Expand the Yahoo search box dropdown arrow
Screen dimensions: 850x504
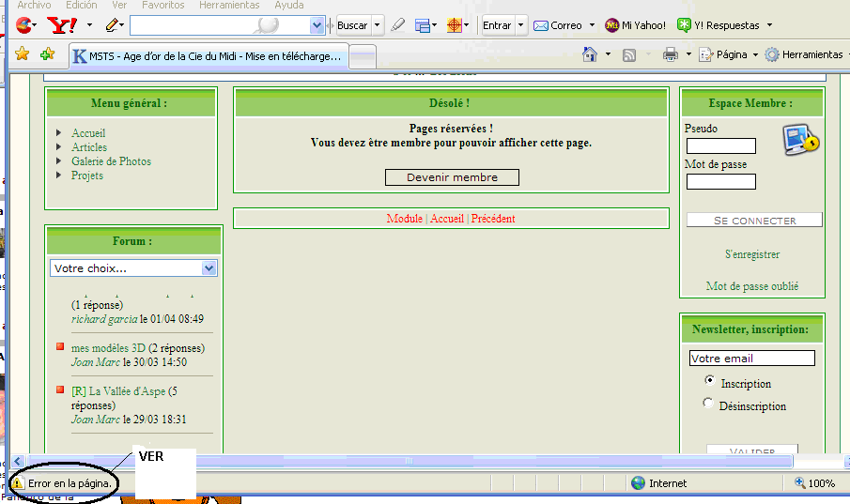[317, 25]
